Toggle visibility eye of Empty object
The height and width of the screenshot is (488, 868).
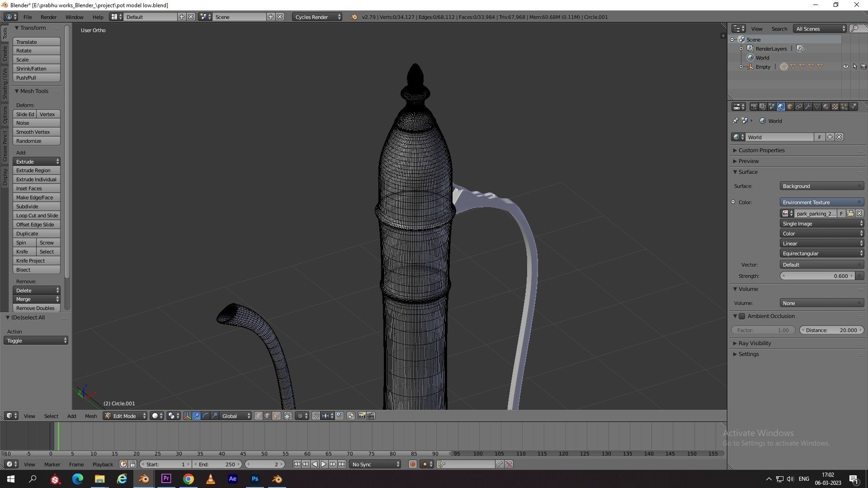point(845,66)
